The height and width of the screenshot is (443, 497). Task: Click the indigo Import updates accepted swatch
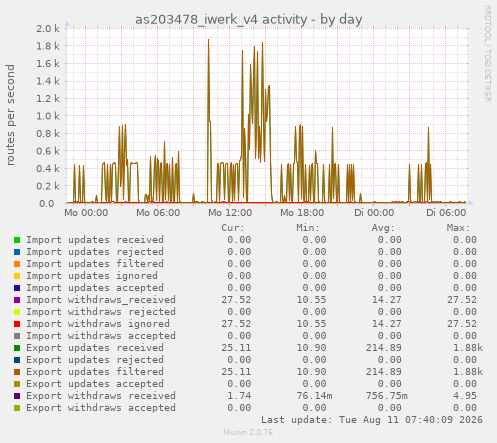pyautogui.click(x=17, y=288)
